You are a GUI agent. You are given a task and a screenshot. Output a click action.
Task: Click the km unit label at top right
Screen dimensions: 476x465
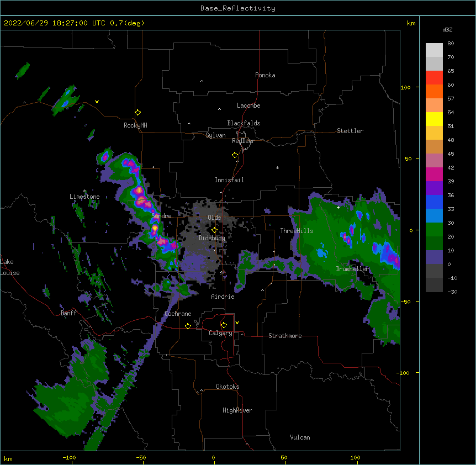click(411, 23)
